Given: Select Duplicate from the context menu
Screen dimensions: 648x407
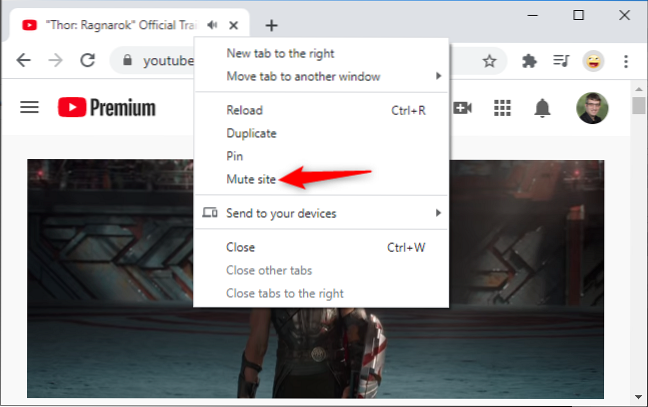Looking at the screenshot, I should point(252,133).
